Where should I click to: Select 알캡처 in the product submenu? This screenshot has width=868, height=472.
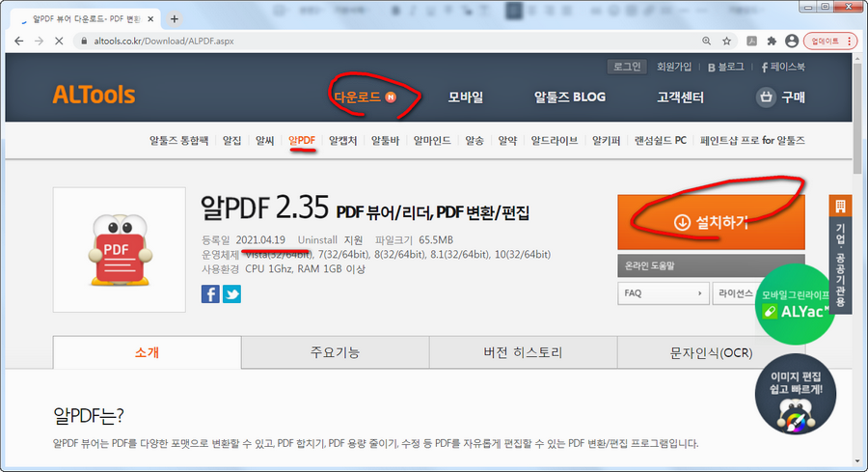[x=342, y=140]
